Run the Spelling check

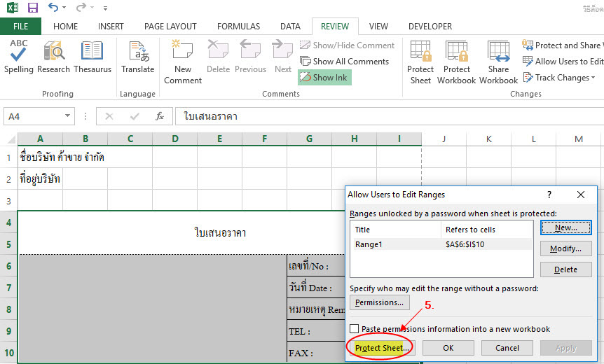(x=18, y=57)
